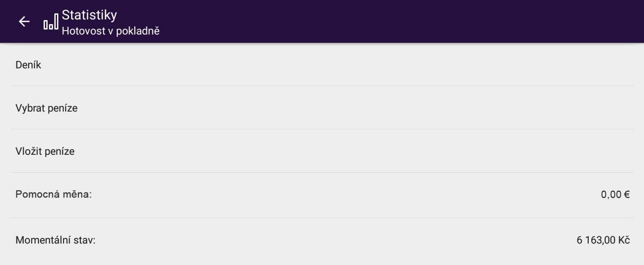The height and width of the screenshot is (265, 644).
Task: Click the middle of the Pomocná měna row
Action: pos(323,195)
